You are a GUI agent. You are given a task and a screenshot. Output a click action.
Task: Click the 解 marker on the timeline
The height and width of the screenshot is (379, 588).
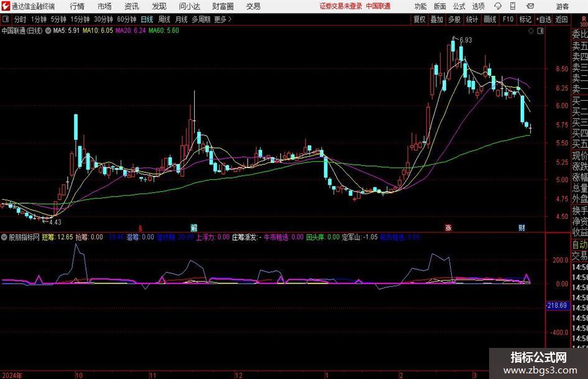194,228
